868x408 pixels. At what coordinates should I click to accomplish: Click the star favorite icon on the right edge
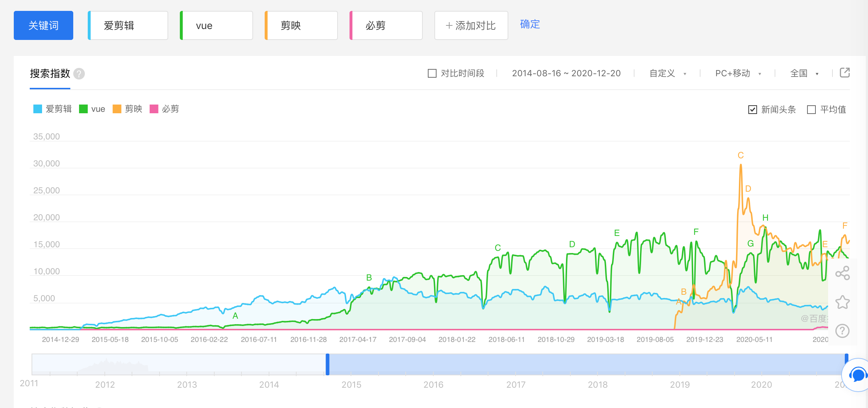tap(842, 302)
